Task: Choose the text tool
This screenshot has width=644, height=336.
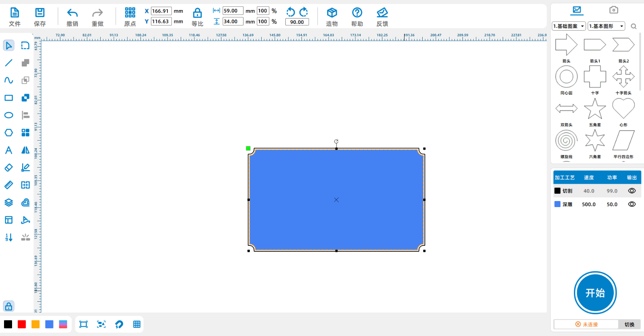Action: 8,150
